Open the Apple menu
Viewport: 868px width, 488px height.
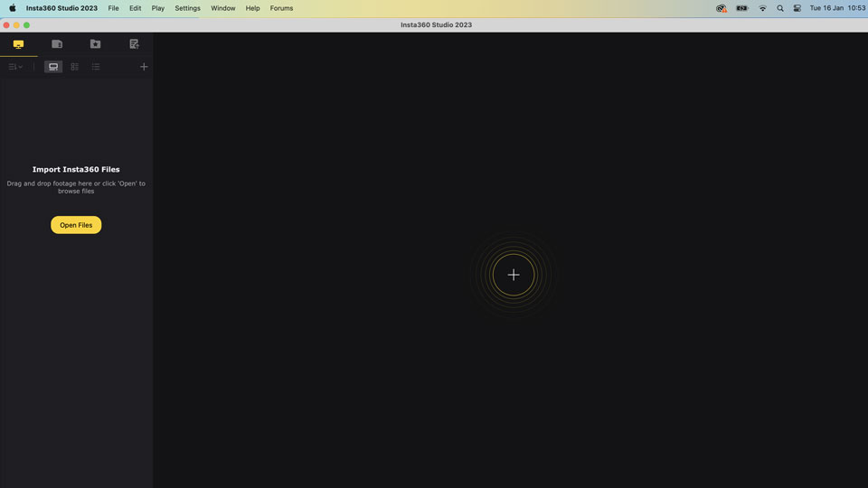(x=12, y=8)
